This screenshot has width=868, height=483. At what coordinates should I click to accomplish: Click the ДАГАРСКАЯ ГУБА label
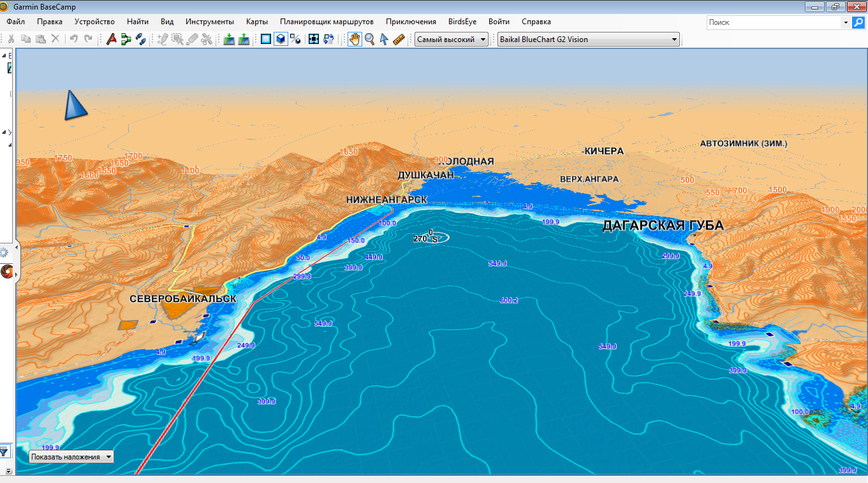tap(663, 226)
